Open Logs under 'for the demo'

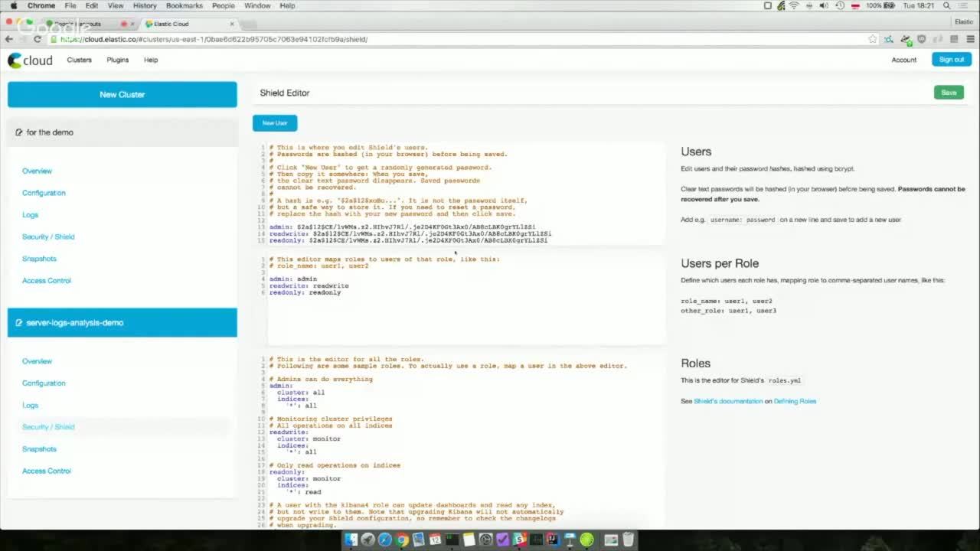(x=30, y=215)
